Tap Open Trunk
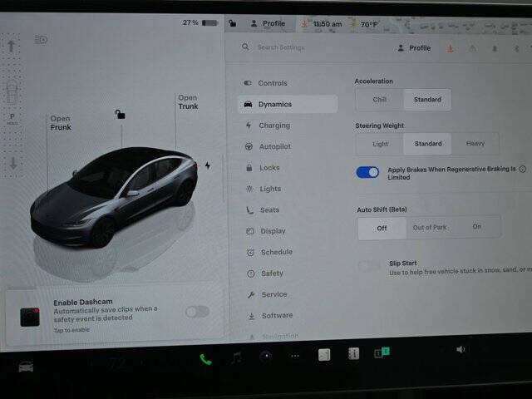 click(x=188, y=102)
